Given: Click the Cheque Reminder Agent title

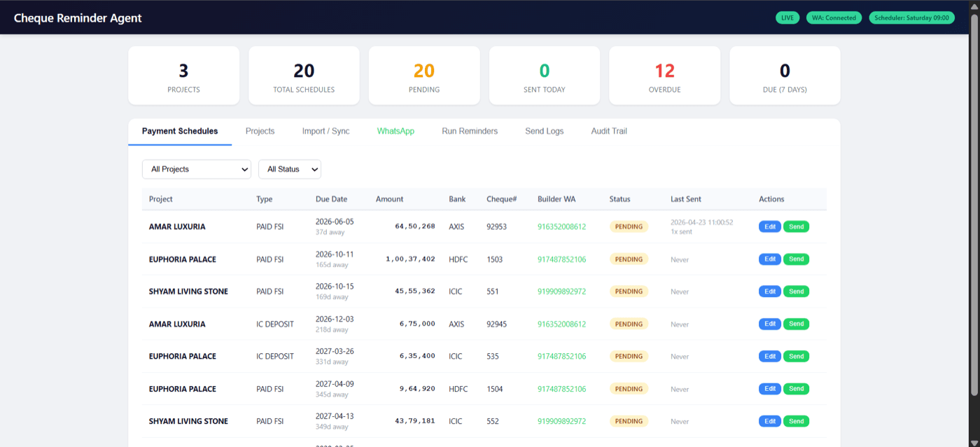Looking at the screenshot, I should pyautogui.click(x=78, y=18).
